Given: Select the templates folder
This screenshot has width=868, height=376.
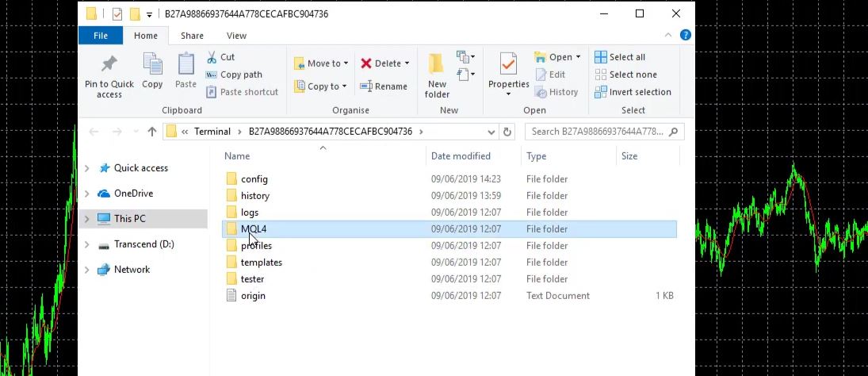Looking at the screenshot, I should click(x=261, y=263).
